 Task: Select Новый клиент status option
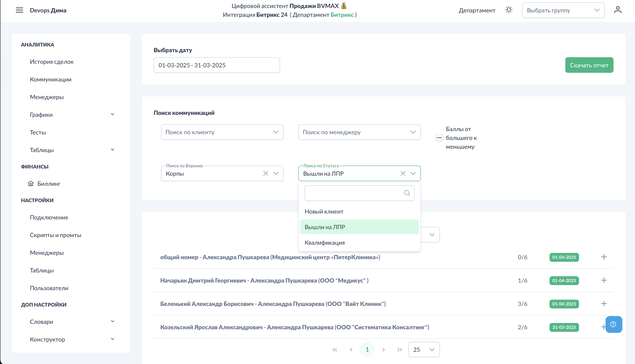[x=324, y=211]
